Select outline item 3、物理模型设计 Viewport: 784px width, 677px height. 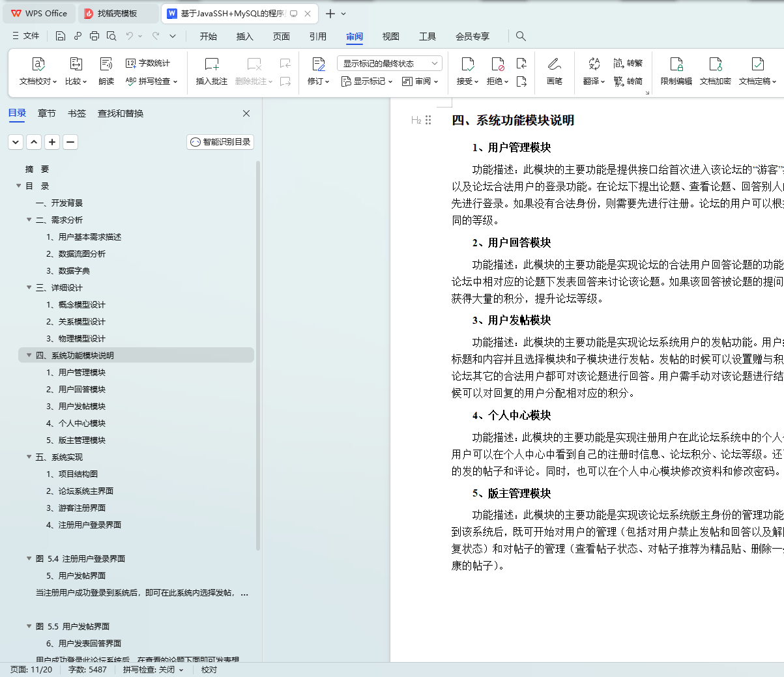[x=76, y=338]
